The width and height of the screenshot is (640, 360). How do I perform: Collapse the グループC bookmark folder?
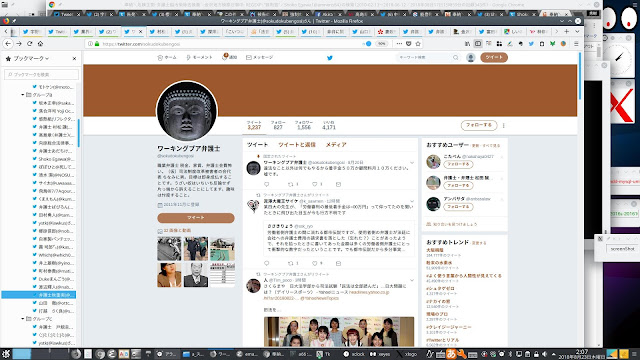click(x=22, y=319)
